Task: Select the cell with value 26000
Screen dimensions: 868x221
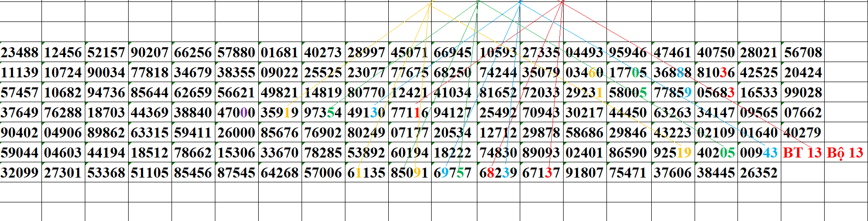Action: 236,133
